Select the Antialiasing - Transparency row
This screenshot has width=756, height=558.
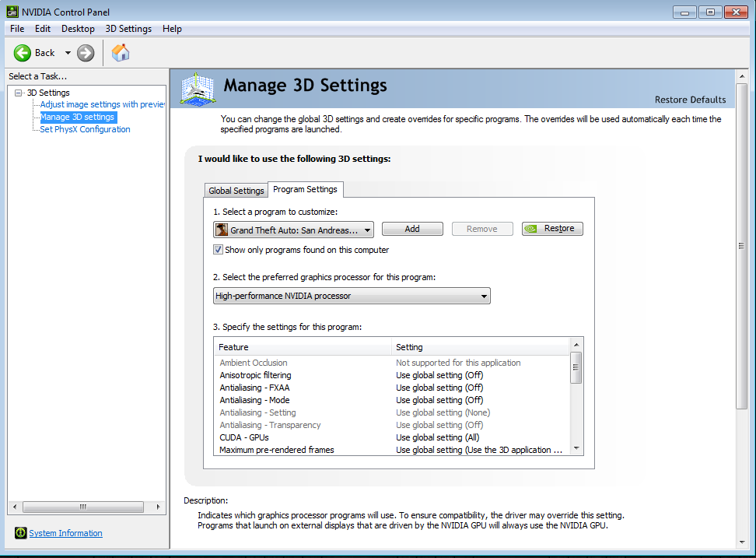[x=391, y=426]
